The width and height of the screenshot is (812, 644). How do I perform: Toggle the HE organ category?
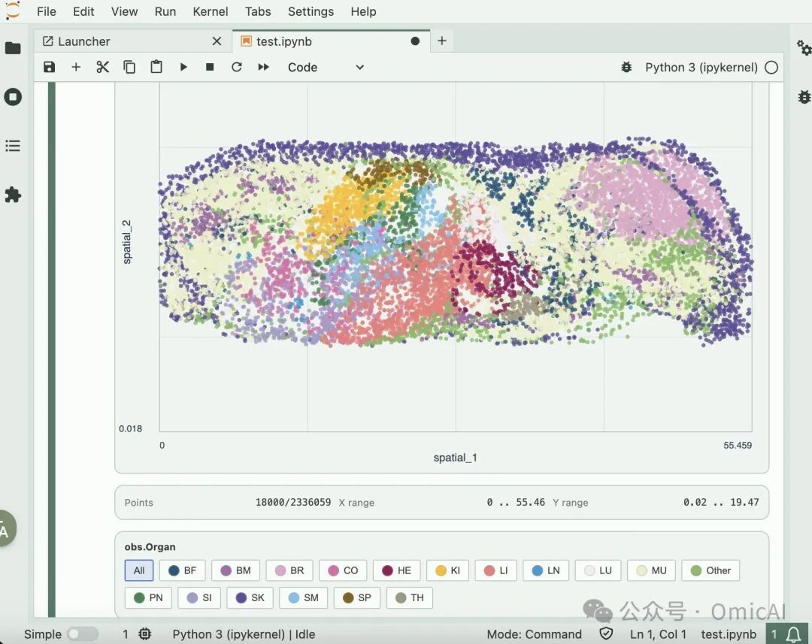[397, 570]
